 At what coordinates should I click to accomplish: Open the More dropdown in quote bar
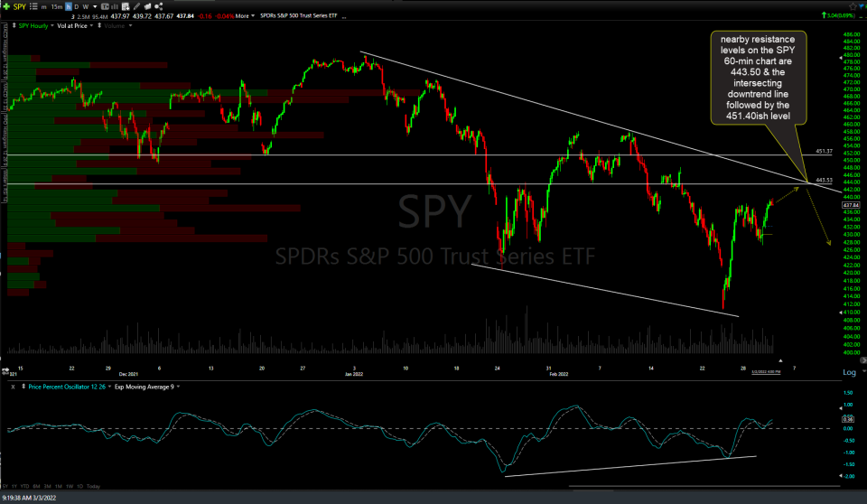coord(245,16)
